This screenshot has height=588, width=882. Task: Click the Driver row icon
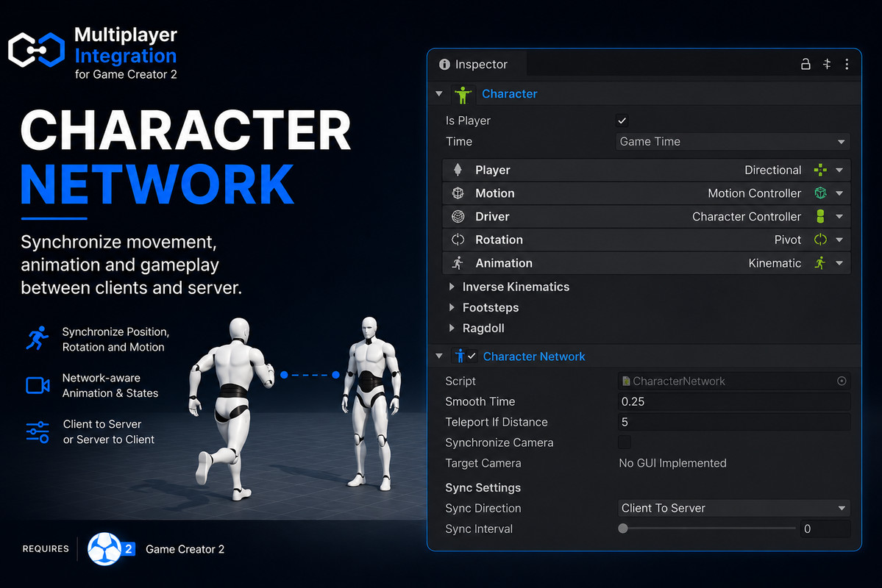click(458, 216)
